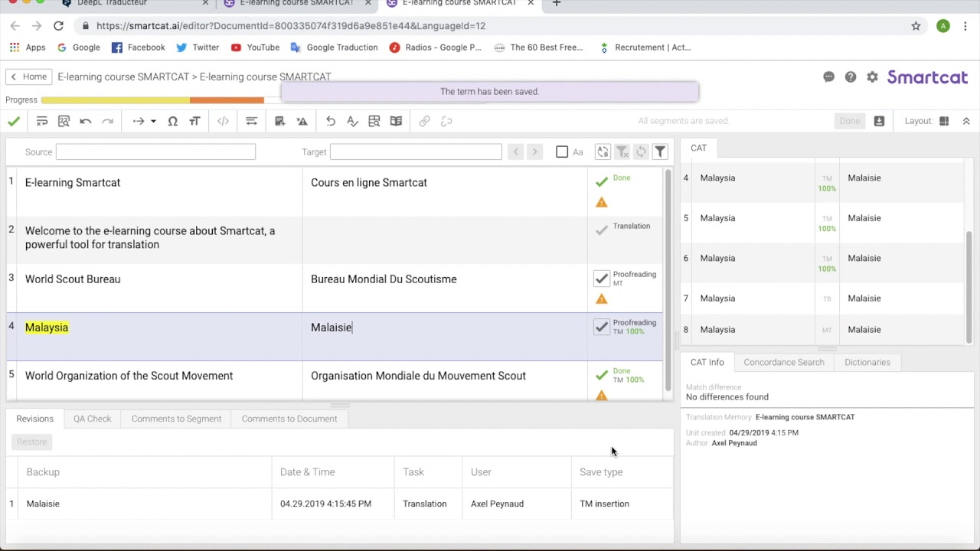Click the insert arrow symbol icon

click(139, 121)
